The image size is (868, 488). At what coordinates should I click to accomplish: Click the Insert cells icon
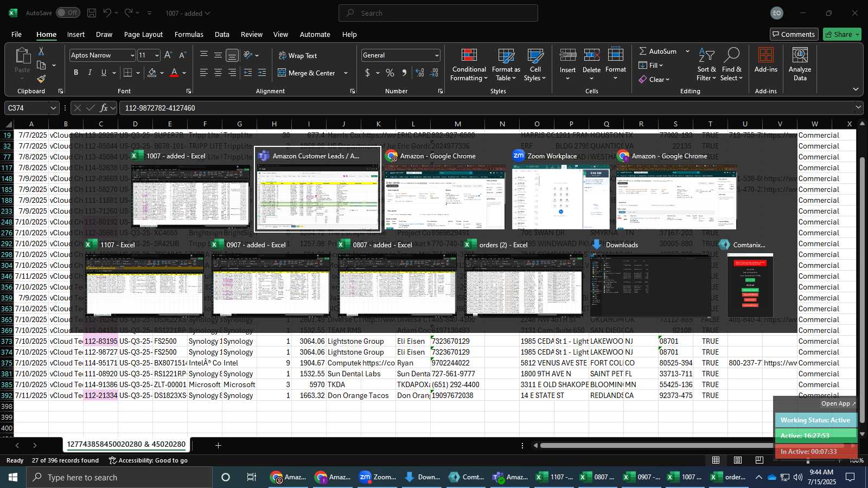[567, 55]
